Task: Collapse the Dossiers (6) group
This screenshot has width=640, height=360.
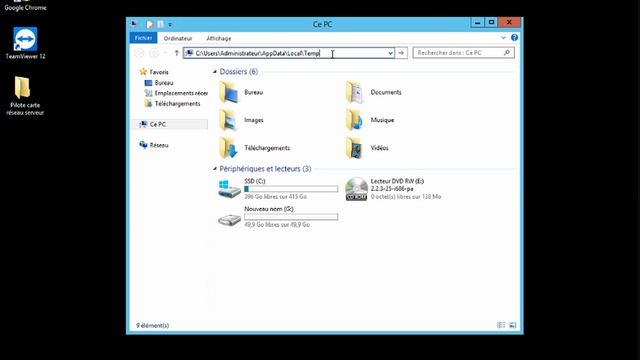Action: pyautogui.click(x=215, y=72)
